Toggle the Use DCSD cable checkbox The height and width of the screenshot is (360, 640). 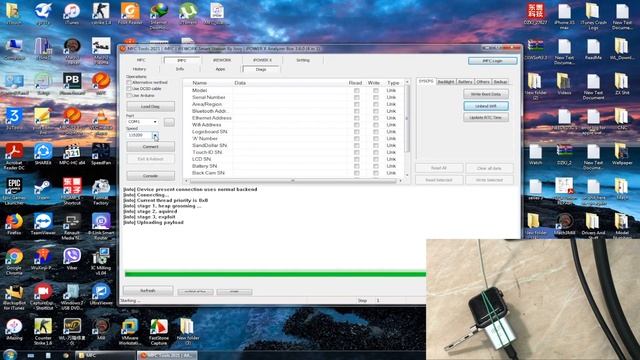129,89
